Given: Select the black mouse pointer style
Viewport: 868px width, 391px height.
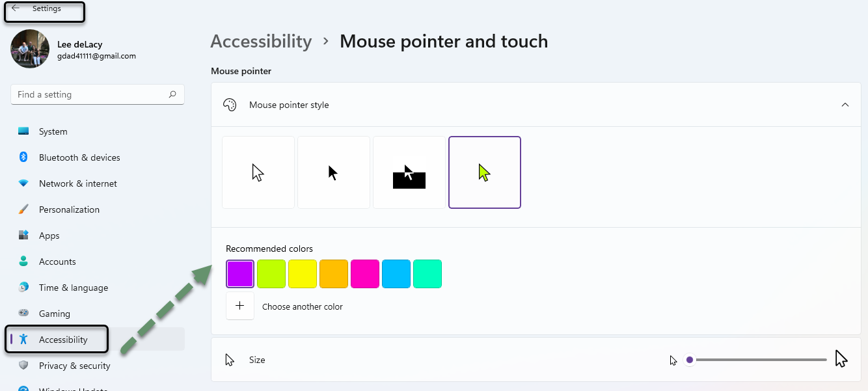Looking at the screenshot, I should click(x=334, y=172).
